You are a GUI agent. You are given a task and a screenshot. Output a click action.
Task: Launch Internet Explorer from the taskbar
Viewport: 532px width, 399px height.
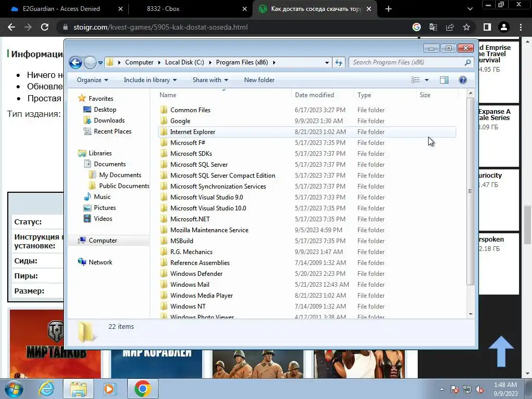coord(46,389)
